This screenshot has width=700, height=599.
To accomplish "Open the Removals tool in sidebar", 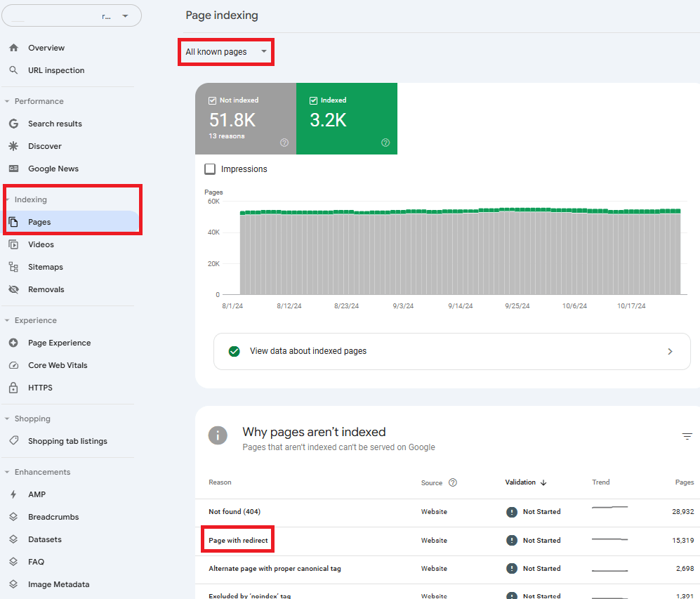I will [46, 289].
